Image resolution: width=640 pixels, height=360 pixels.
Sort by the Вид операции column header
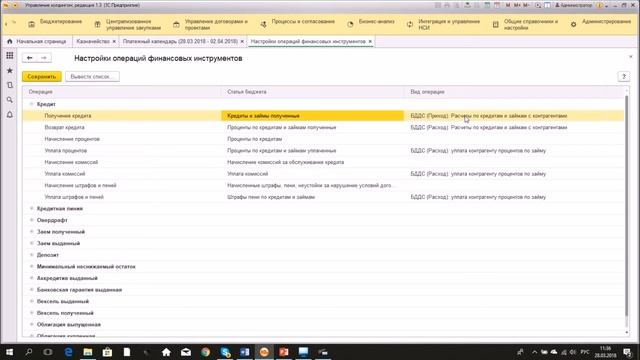[x=514, y=92]
